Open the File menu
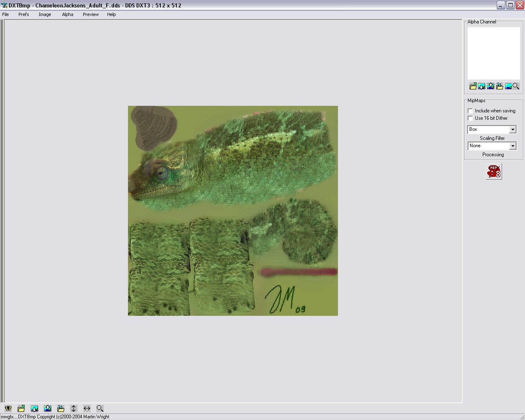The image size is (525, 420). click(6, 14)
